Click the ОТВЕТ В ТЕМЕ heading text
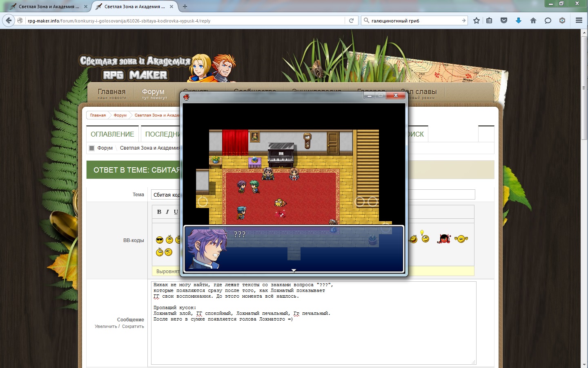Viewport: 588px width, 368px height. [137, 170]
